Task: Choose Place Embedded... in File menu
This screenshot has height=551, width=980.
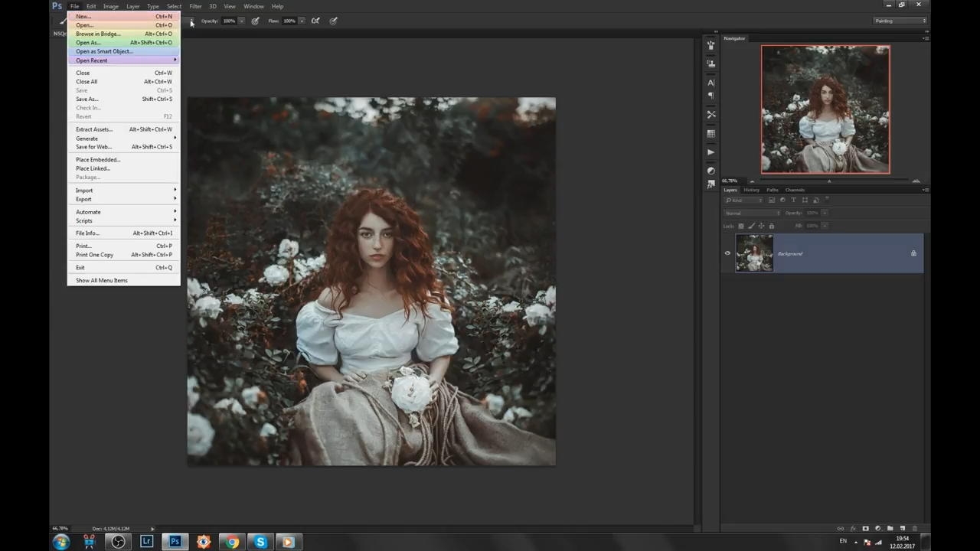Action: tap(123, 159)
